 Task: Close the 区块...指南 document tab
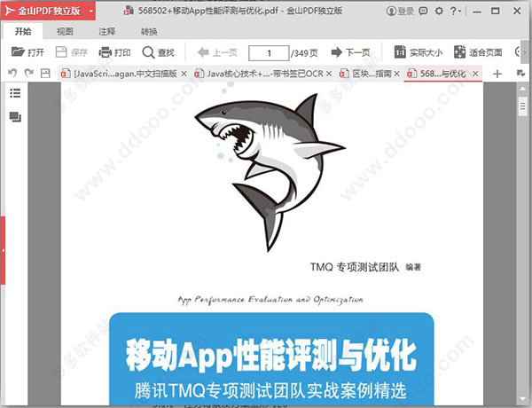point(396,74)
